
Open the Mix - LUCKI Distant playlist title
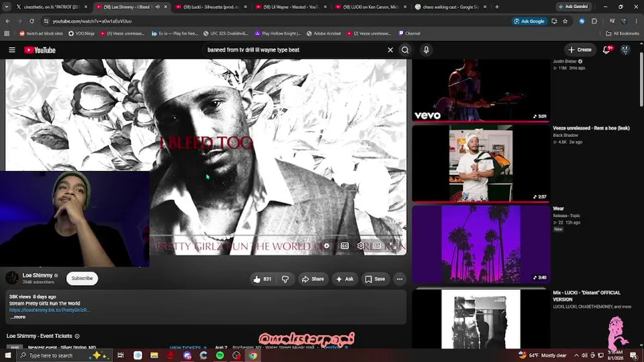click(x=587, y=296)
